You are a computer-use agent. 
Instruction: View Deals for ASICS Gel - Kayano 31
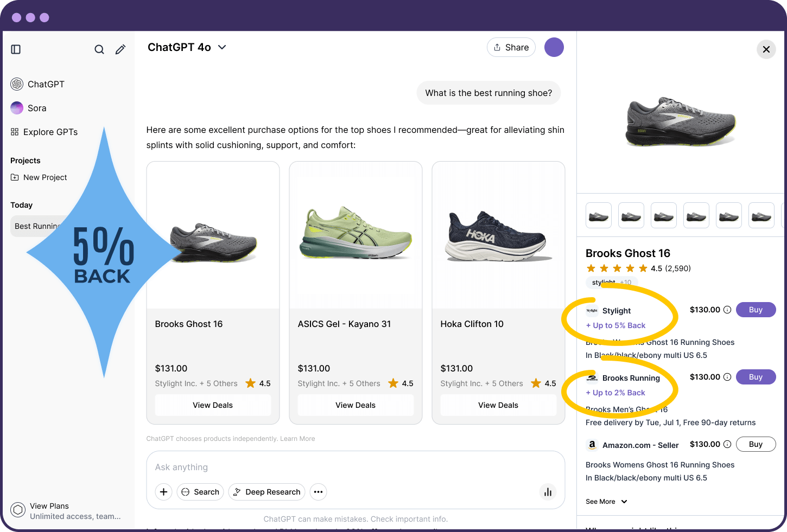click(x=356, y=405)
